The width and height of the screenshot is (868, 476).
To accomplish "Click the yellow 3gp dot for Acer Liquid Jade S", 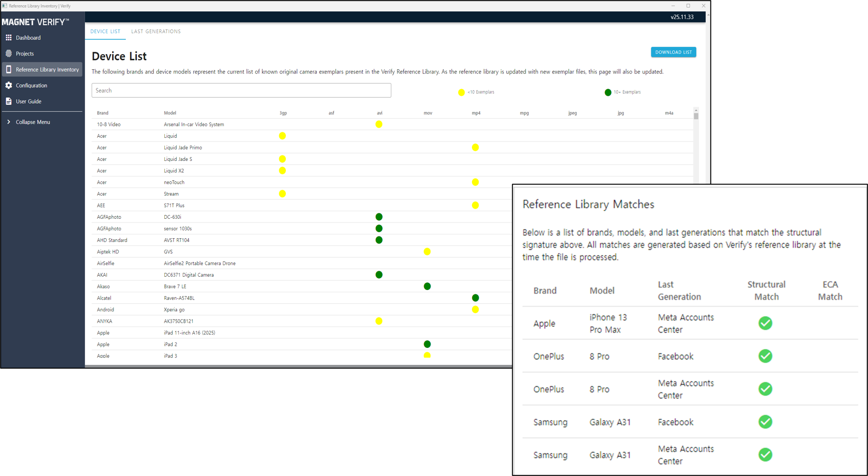I will 283,159.
